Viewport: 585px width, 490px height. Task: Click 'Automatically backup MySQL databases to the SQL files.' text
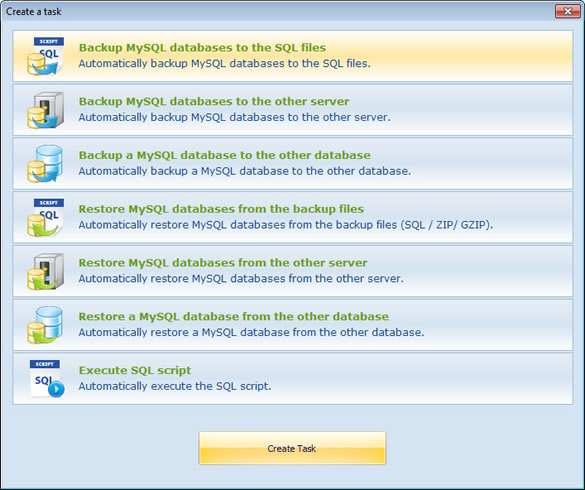[225, 64]
